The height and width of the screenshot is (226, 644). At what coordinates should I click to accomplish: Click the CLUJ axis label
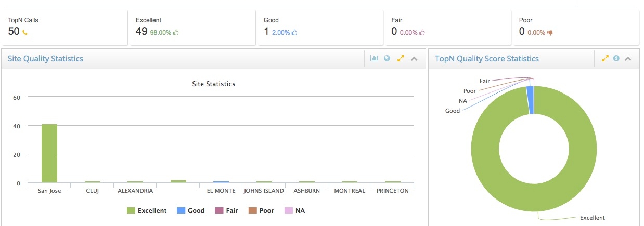pyautogui.click(x=92, y=191)
